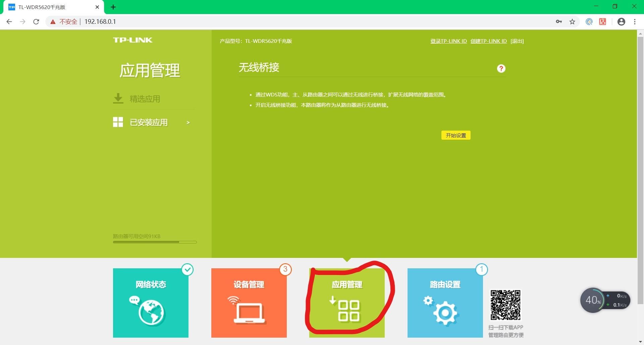Viewport: 644px width, 345px height.
Task: Click the second bullet about 开启无线桥接功能
Action: pos(322,105)
